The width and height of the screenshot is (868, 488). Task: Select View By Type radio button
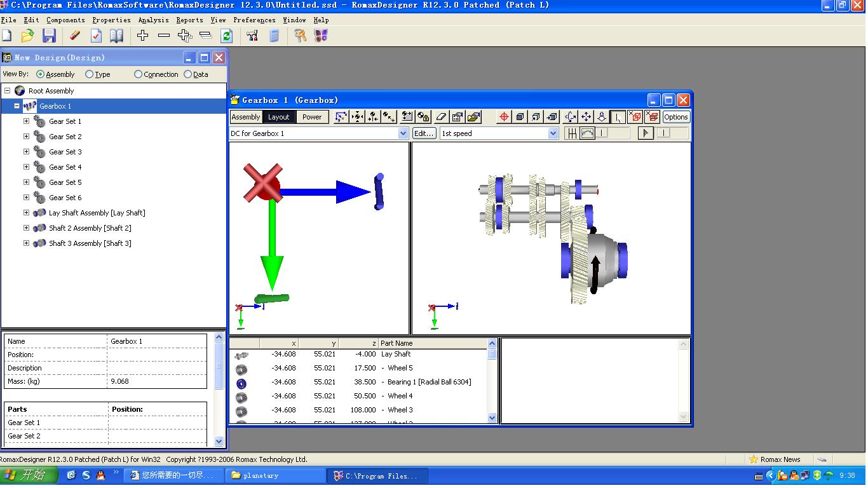pyautogui.click(x=89, y=74)
